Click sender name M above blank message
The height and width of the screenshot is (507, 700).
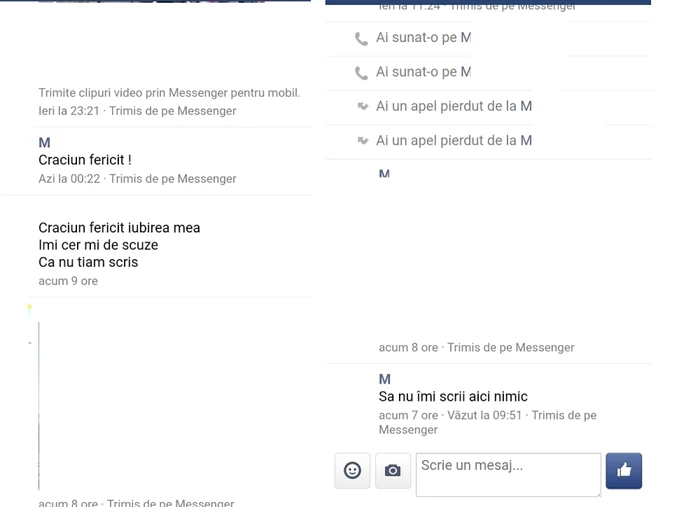tap(384, 174)
